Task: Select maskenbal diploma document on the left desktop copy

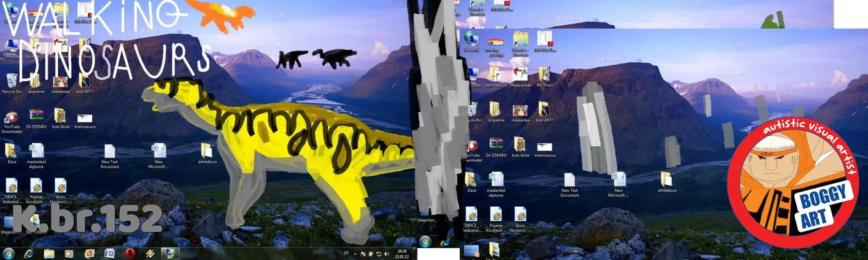Action: [36, 156]
